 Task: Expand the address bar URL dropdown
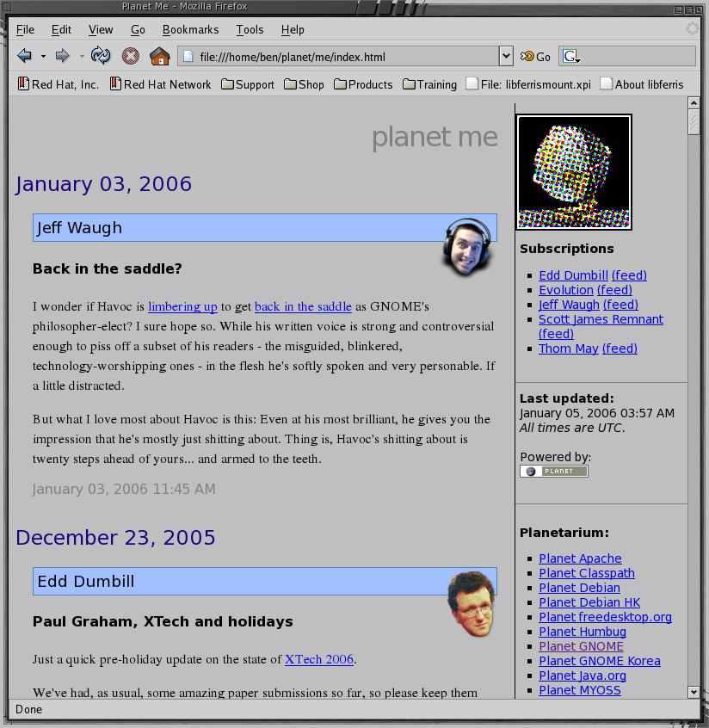(x=506, y=57)
